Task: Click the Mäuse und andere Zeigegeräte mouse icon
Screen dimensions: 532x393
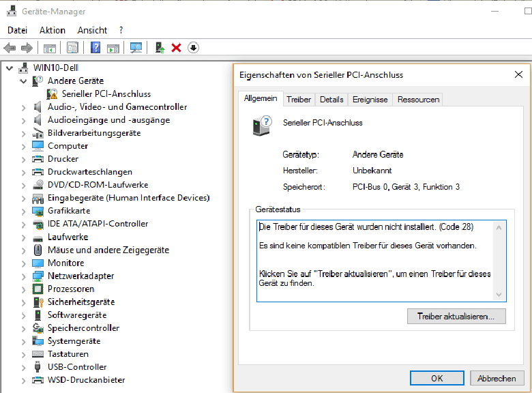Action: (x=38, y=250)
